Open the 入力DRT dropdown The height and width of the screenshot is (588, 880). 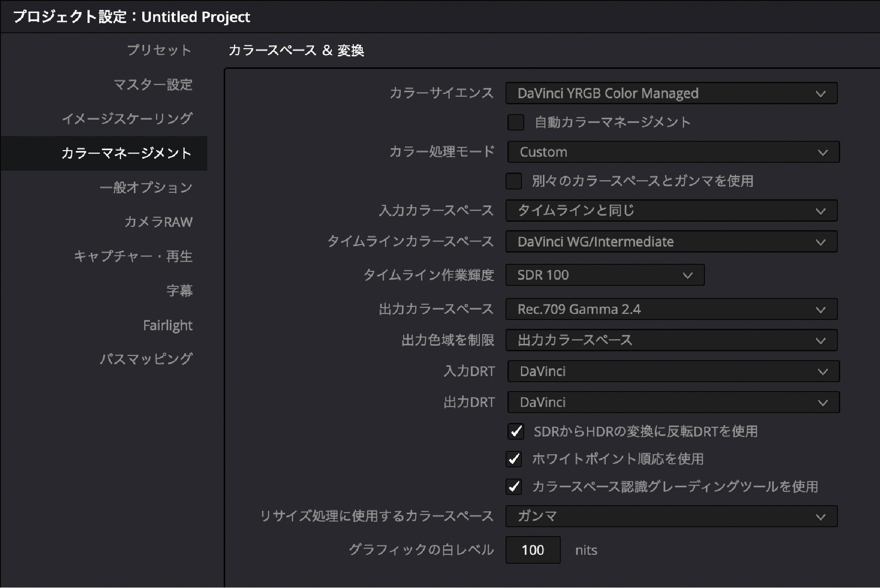(x=674, y=371)
